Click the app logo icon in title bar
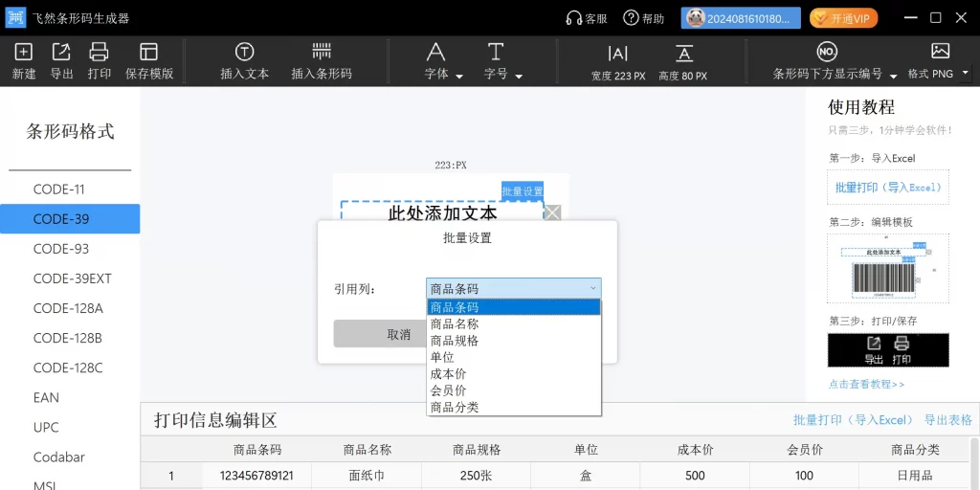Viewport: 980px width, 490px height. click(x=15, y=17)
